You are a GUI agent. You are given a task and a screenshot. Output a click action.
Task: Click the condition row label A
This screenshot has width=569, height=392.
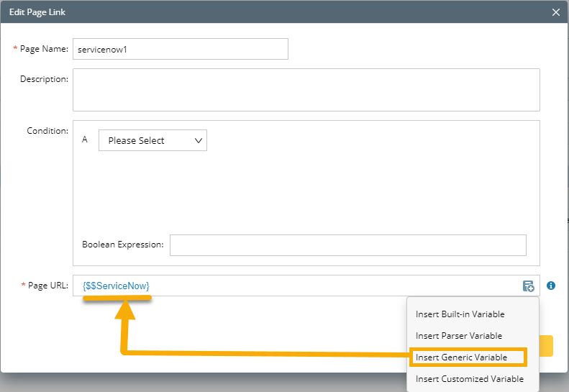point(85,140)
